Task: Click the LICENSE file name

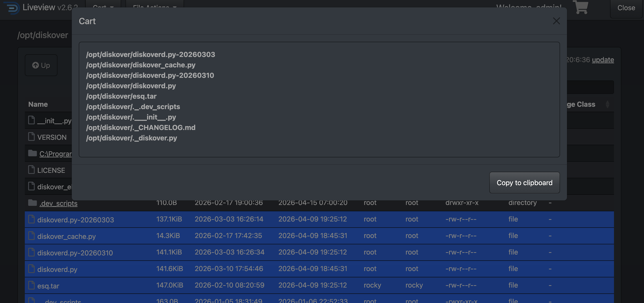Action: pos(51,170)
